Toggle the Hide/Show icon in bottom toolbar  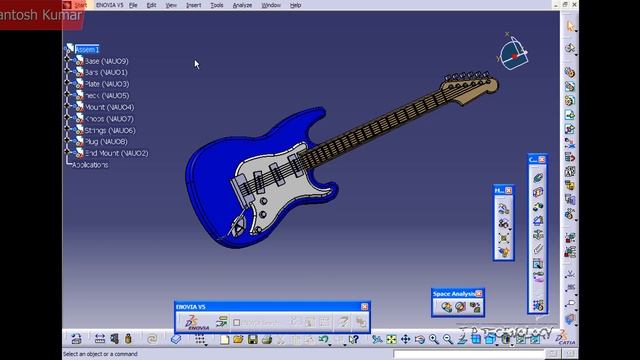(x=521, y=339)
